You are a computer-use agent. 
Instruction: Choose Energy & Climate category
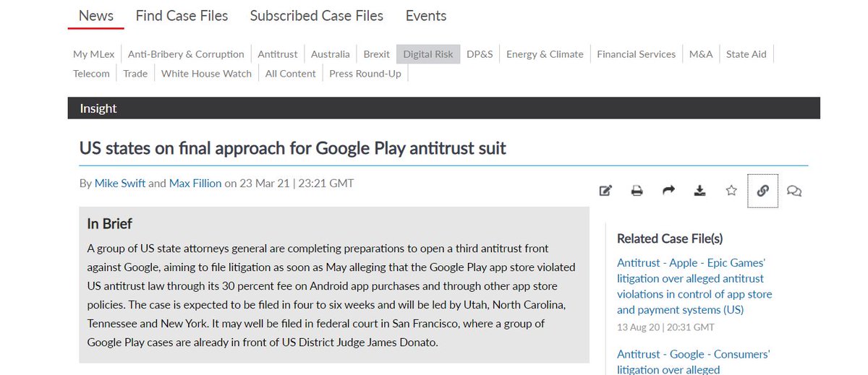click(x=545, y=54)
